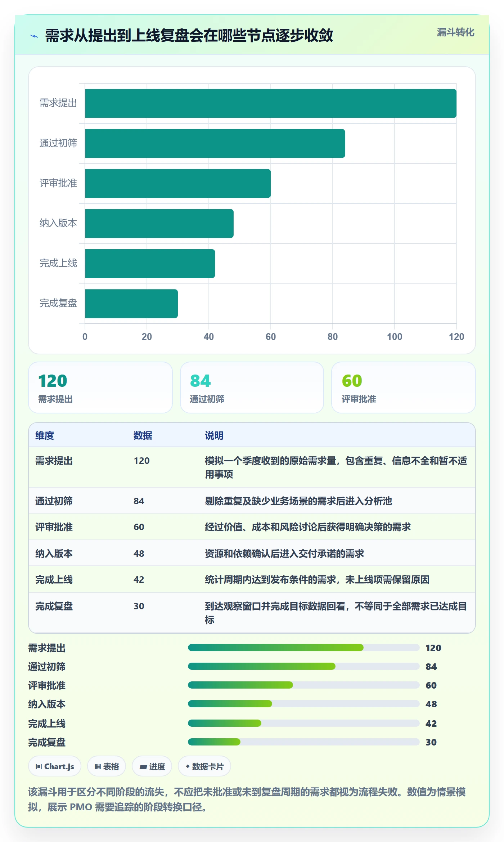This screenshot has width=504, height=842.
Task: Click the 漏斗转化 tag in the header
Action: click(x=455, y=32)
